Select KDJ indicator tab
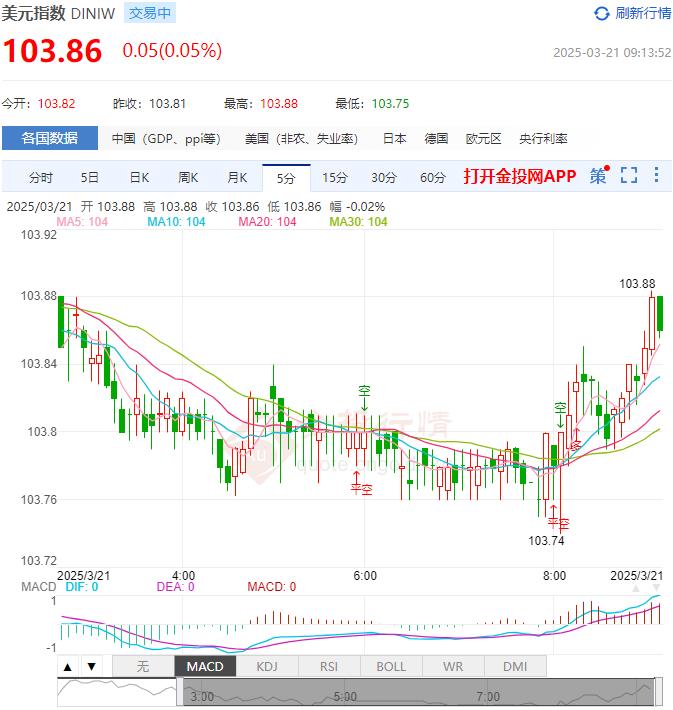The height and width of the screenshot is (710, 673). click(x=267, y=667)
